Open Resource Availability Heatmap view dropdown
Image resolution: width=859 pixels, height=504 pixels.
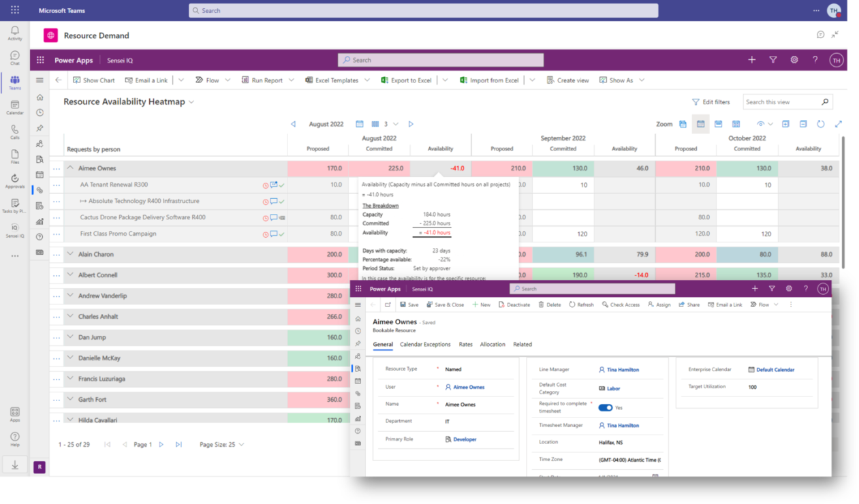[191, 102]
